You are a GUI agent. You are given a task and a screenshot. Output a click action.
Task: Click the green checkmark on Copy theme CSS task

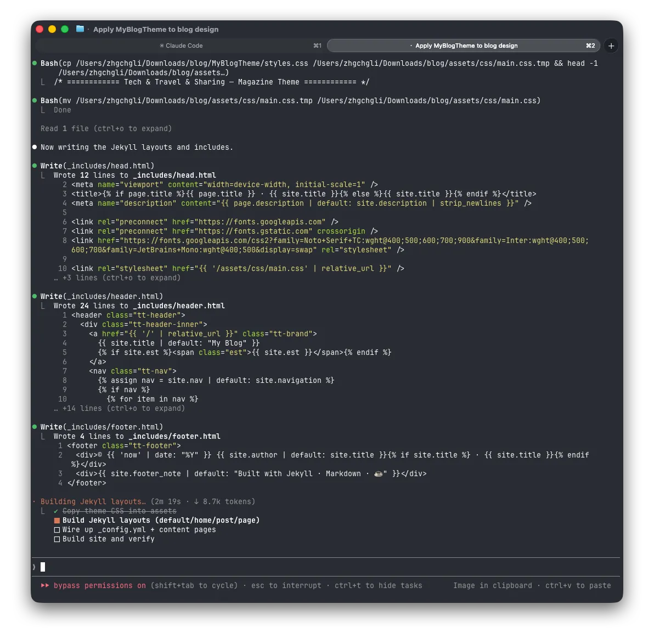[x=56, y=511]
